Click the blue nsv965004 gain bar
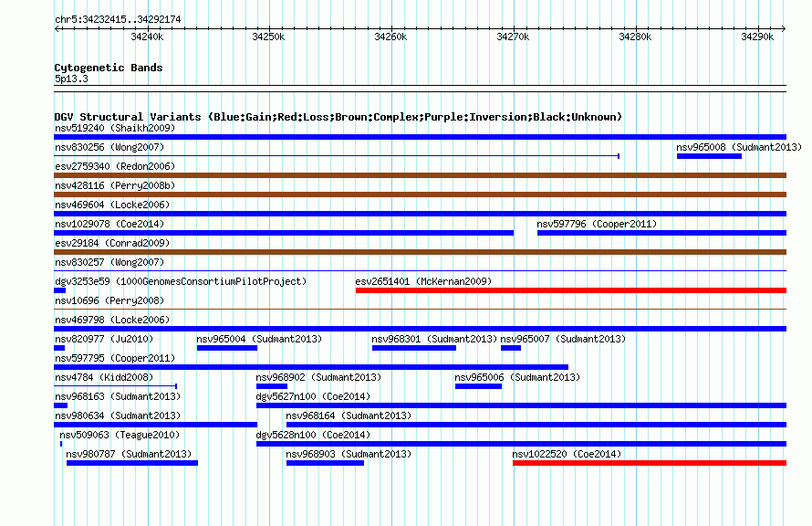This screenshot has height=526, width=812. click(x=227, y=348)
